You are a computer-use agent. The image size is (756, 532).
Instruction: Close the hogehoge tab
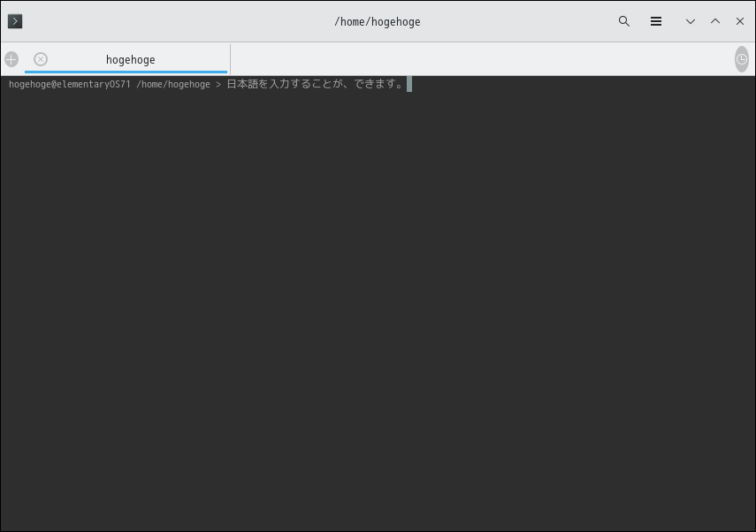pyautogui.click(x=41, y=59)
